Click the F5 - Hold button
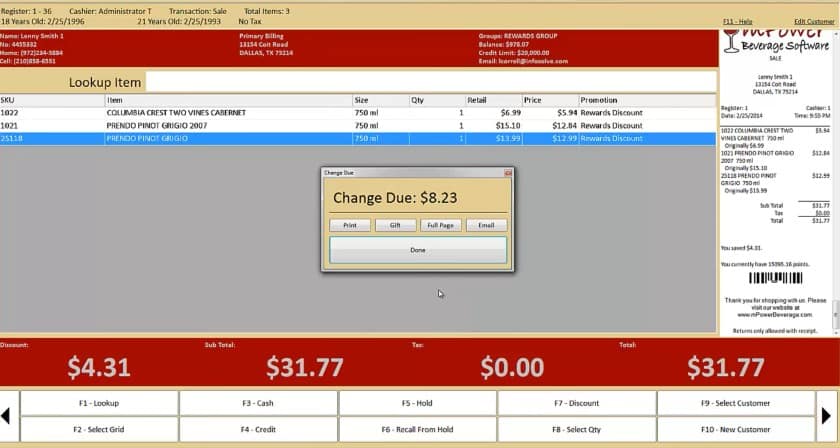Screen dimensions: 840x448 [x=417, y=403]
